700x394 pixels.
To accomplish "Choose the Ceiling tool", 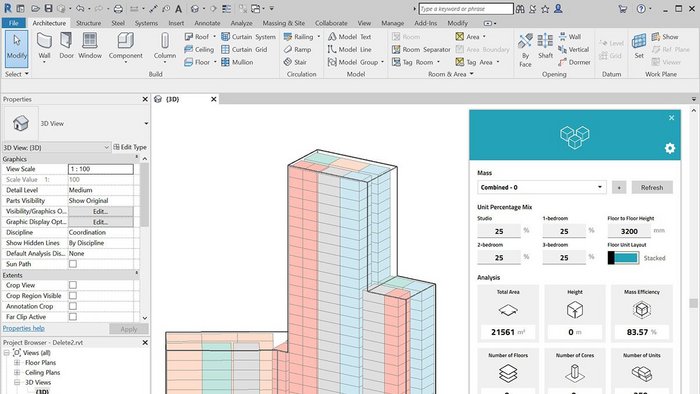I will pos(199,50).
